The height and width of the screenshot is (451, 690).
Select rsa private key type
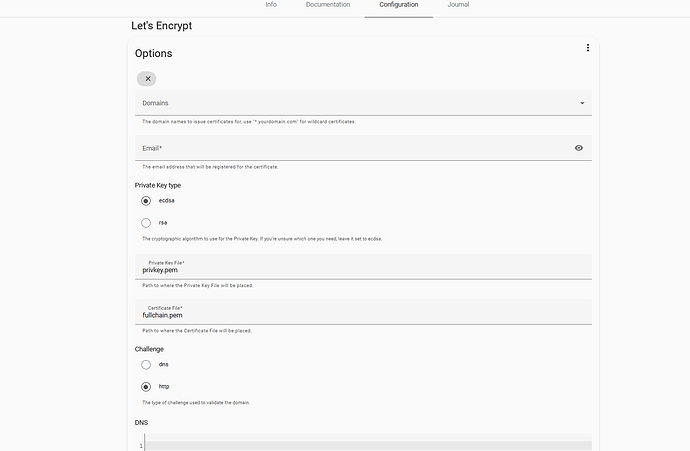(x=146, y=223)
